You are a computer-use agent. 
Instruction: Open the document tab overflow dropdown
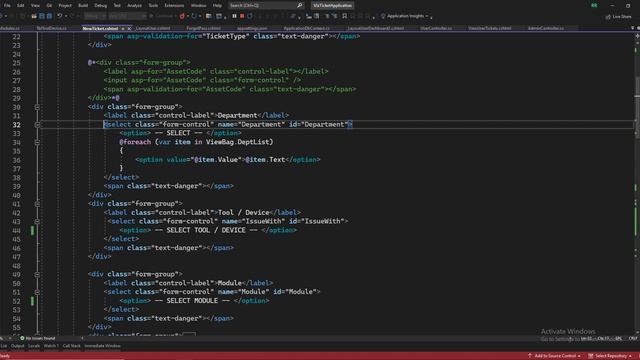[x=633, y=28]
